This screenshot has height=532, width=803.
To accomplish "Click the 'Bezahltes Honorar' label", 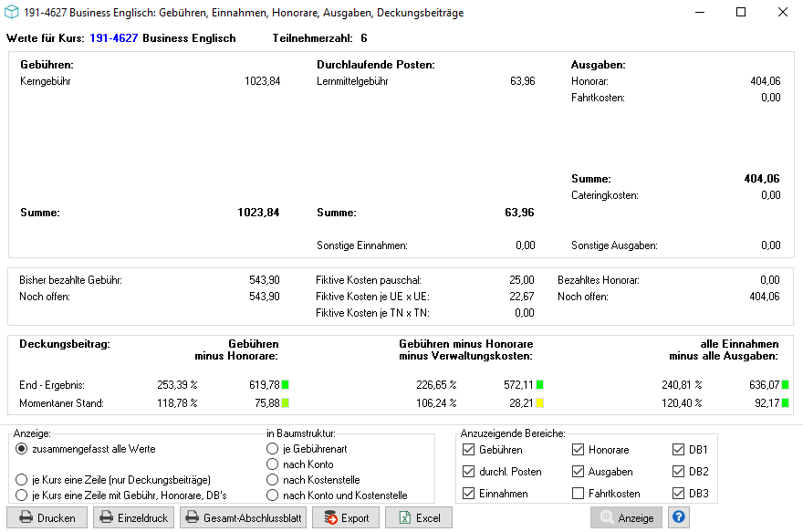I will coord(599,280).
